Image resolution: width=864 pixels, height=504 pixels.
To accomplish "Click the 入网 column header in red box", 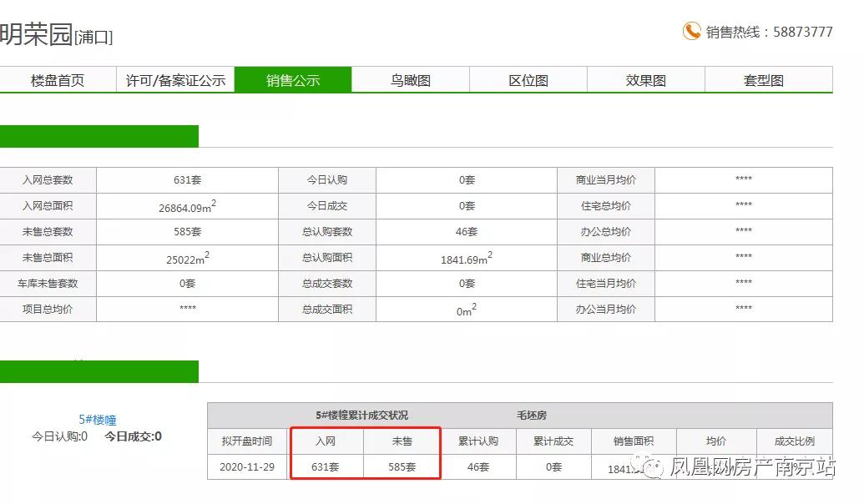I will pos(326,441).
